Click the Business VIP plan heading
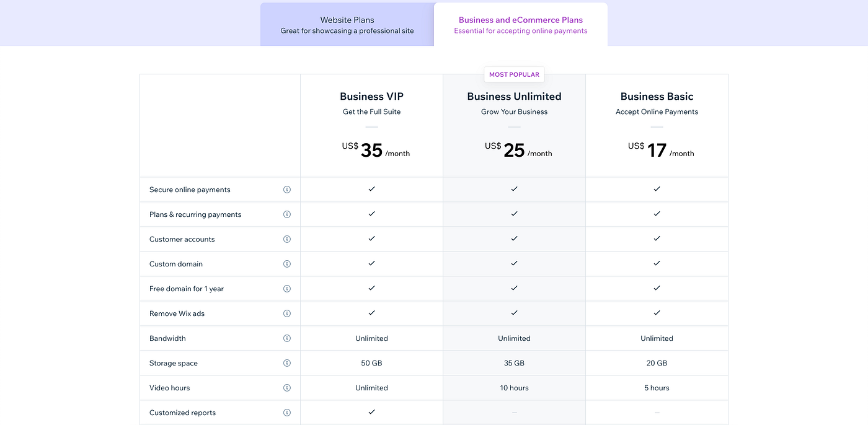Viewport: 868px width, 425px height. pyautogui.click(x=371, y=97)
